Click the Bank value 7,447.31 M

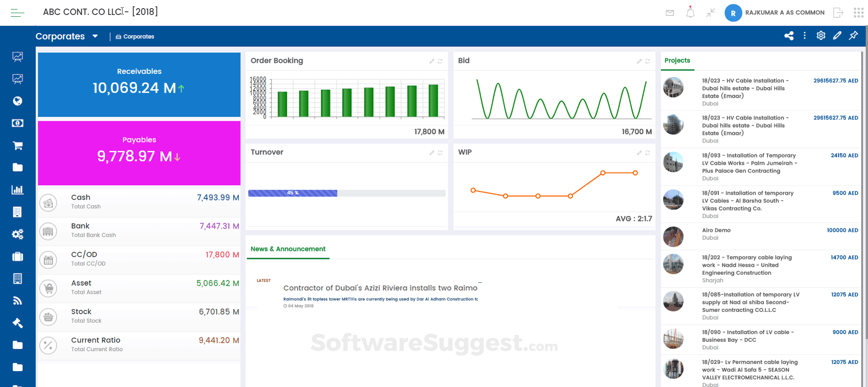click(219, 226)
